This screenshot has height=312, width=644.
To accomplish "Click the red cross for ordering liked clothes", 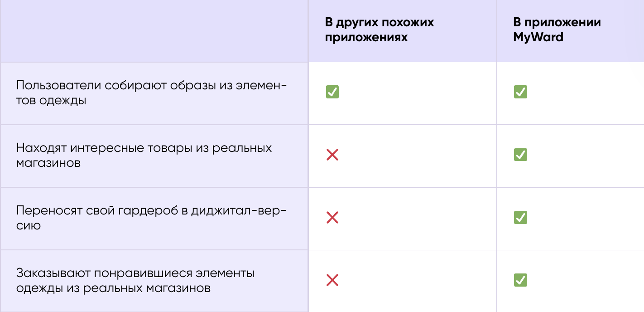I will pos(332,280).
